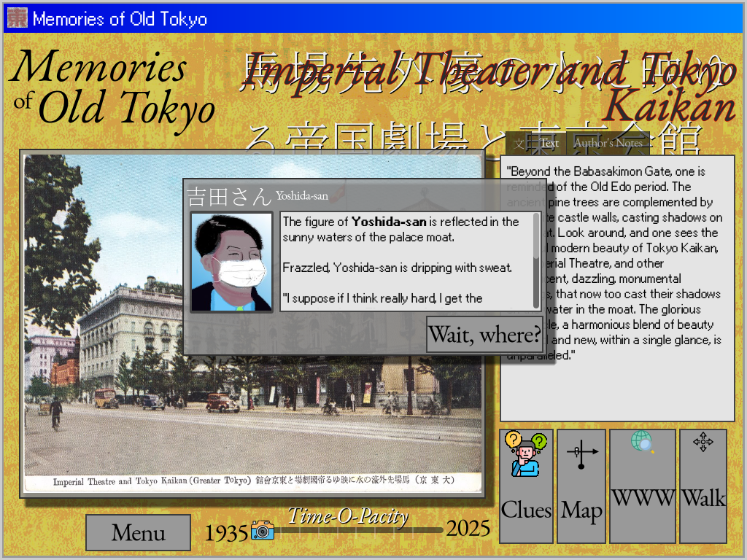Open the Clues panel with detective icon
Viewport: 747px width, 560px height.
click(x=526, y=486)
